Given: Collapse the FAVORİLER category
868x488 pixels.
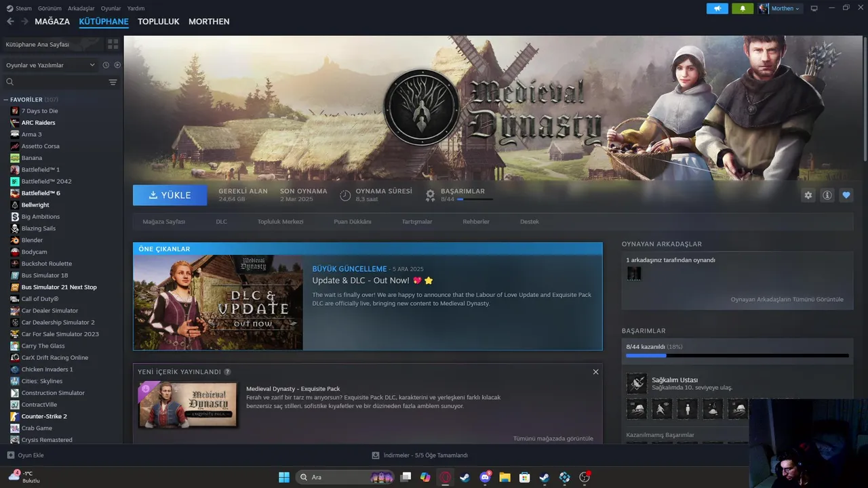Looking at the screenshot, I should tap(5, 100).
